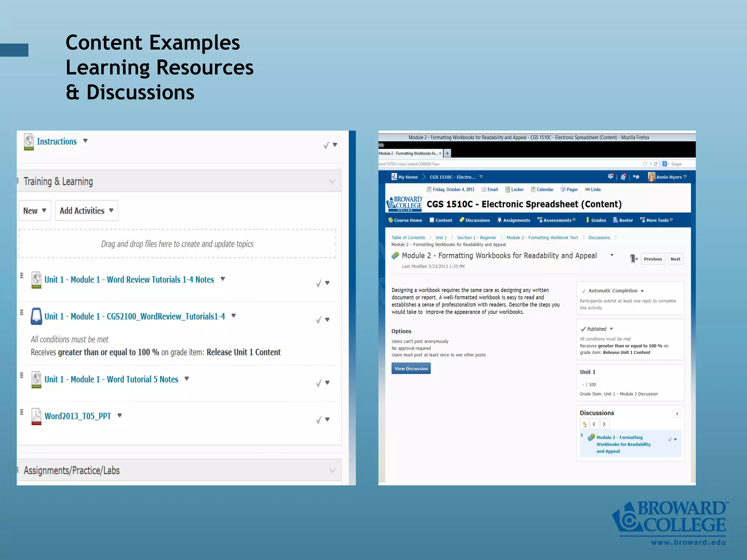
Task: Toggle completion check for Word Tutorial 5 Notes
Action: pyautogui.click(x=319, y=383)
